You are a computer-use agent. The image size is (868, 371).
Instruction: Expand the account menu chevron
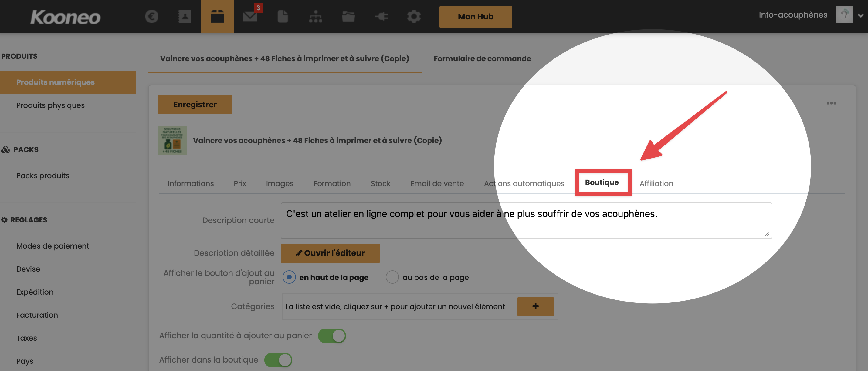tap(860, 15)
